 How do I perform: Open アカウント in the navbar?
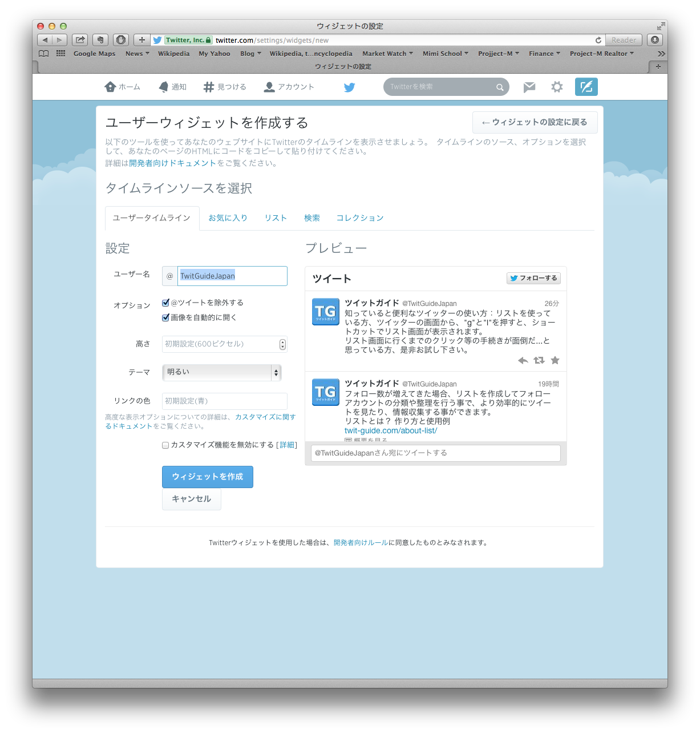[289, 87]
